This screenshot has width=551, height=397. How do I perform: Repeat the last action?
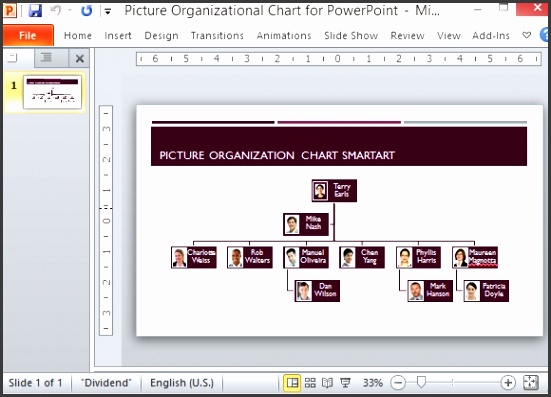pos(86,11)
